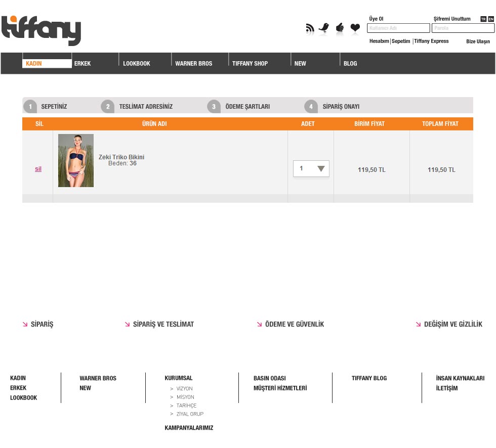
Task: Select Warner Bros in navigation bar
Action: (194, 64)
